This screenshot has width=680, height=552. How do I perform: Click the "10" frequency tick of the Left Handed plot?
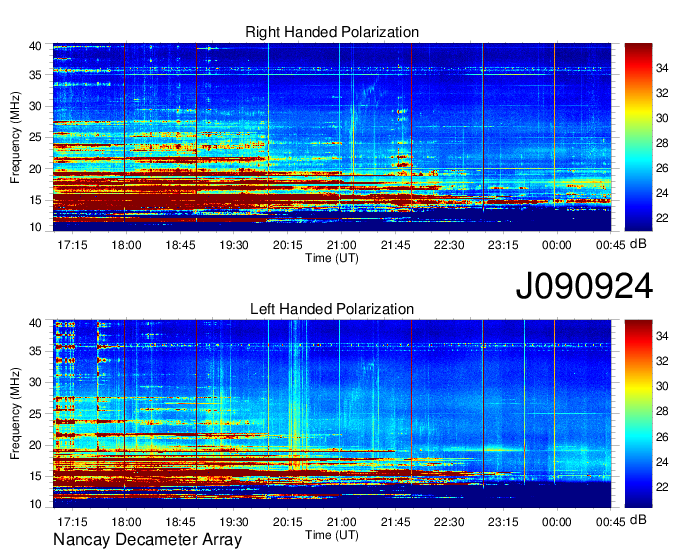36,504
